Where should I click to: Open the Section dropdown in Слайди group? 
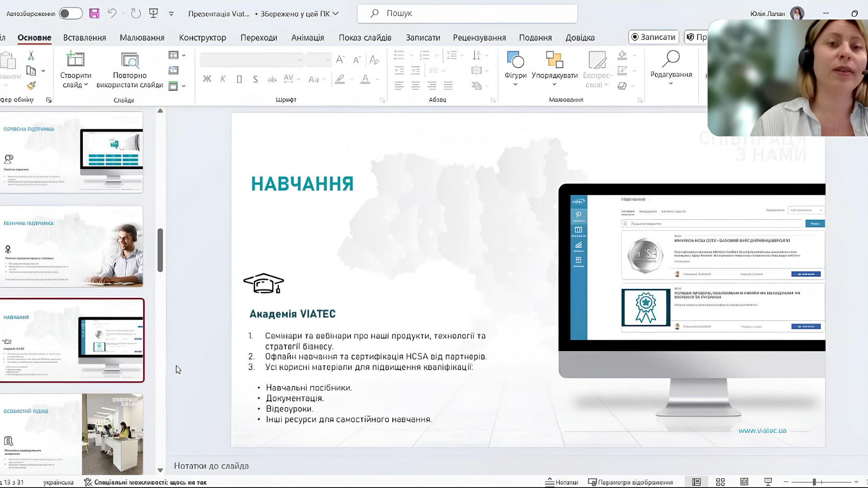[x=177, y=86]
